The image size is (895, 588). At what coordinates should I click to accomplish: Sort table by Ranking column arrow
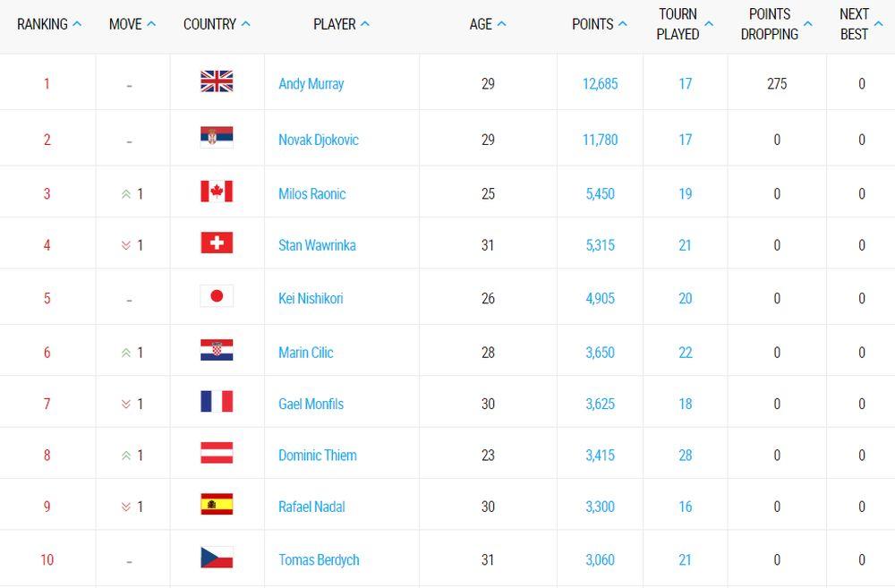click(x=77, y=24)
